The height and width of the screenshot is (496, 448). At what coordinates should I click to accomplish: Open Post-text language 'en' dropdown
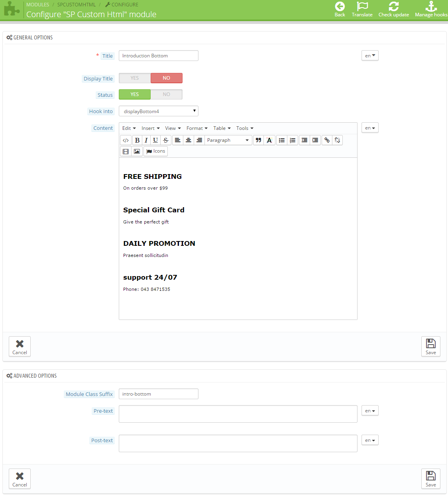370,440
